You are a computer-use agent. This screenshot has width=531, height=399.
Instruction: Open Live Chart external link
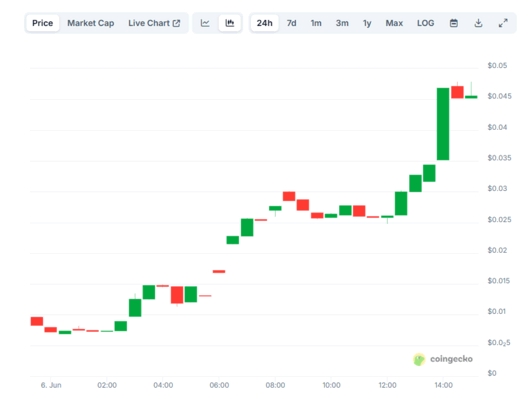click(x=154, y=23)
